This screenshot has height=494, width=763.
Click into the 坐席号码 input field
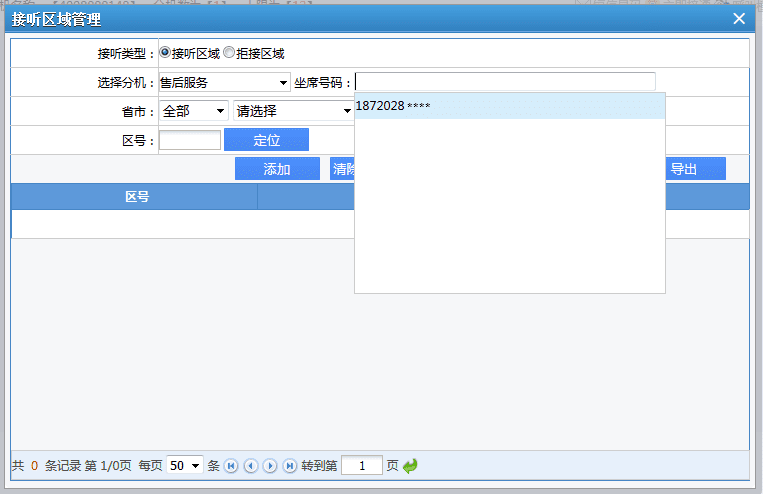[x=505, y=82]
